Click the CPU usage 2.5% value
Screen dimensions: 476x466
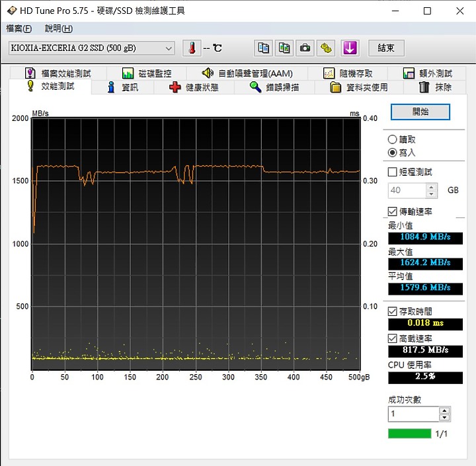point(425,377)
